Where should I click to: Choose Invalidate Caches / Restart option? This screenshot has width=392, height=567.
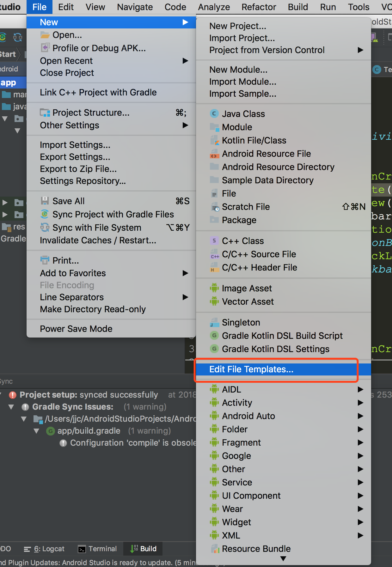98,241
